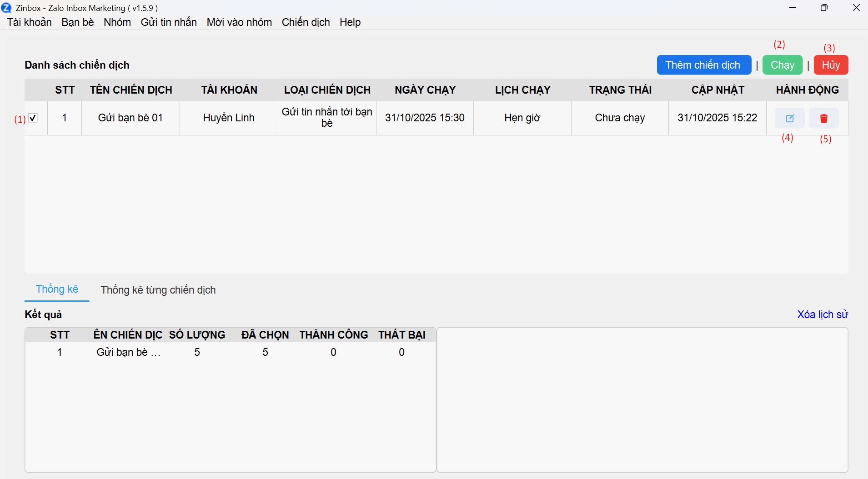Image resolution: width=868 pixels, height=479 pixels.
Task: Open the Mời vào nhóm menu
Action: tap(239, 22)
